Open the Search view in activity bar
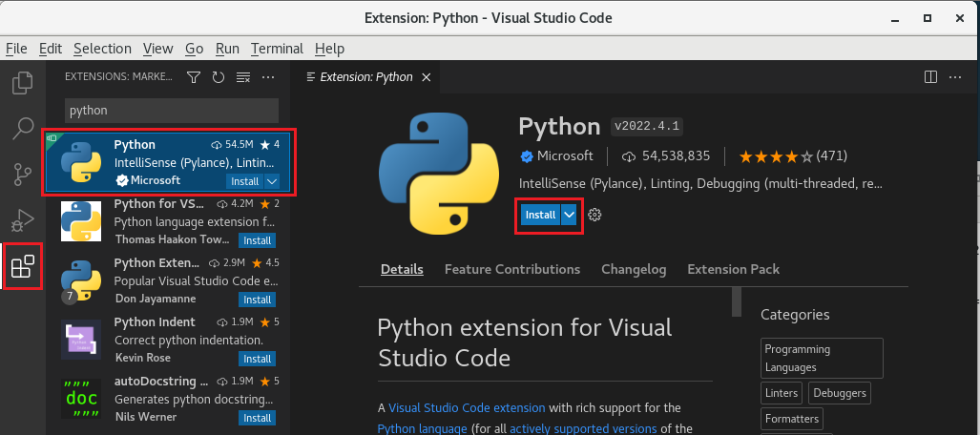 point(22,128)
